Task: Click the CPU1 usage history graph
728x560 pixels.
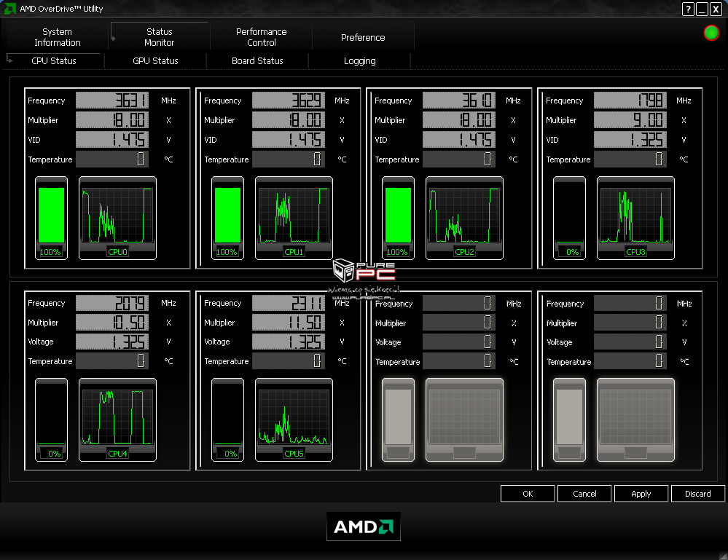Action: 294,218
